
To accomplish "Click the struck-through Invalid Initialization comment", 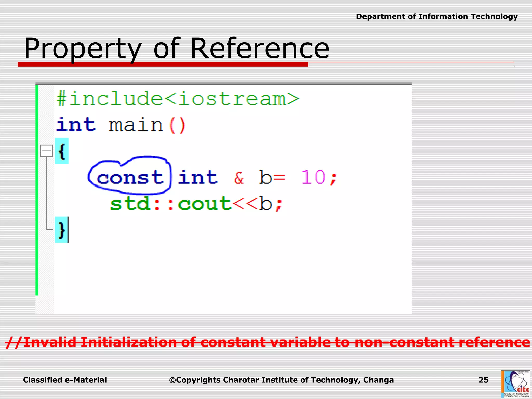I will coord(268,342).
